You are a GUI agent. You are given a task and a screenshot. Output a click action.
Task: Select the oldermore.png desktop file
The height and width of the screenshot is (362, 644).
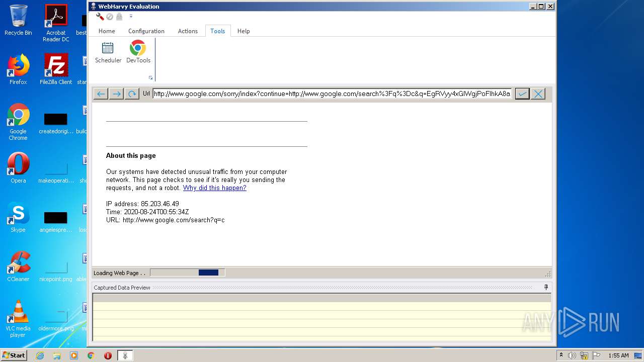coord(56,320)
